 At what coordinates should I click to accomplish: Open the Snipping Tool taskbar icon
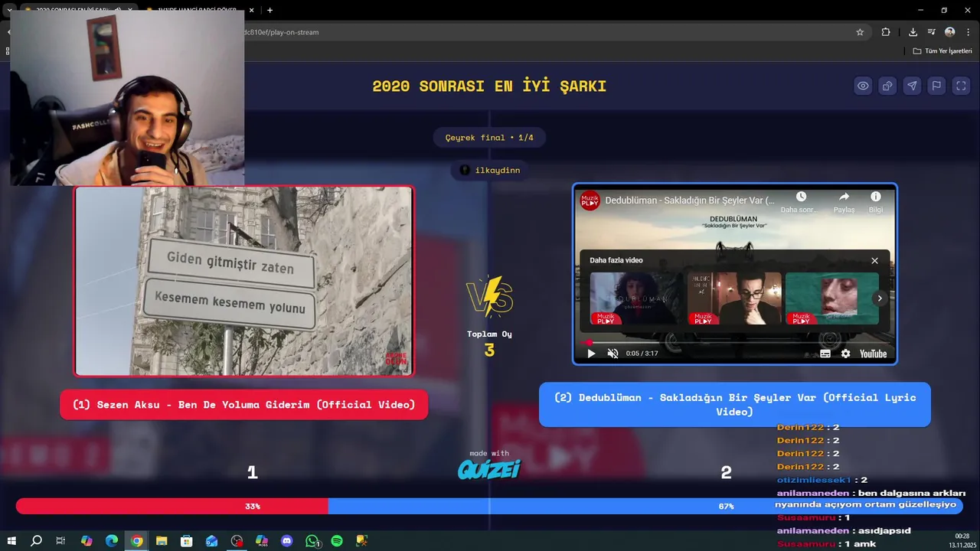tap(362, 541)
